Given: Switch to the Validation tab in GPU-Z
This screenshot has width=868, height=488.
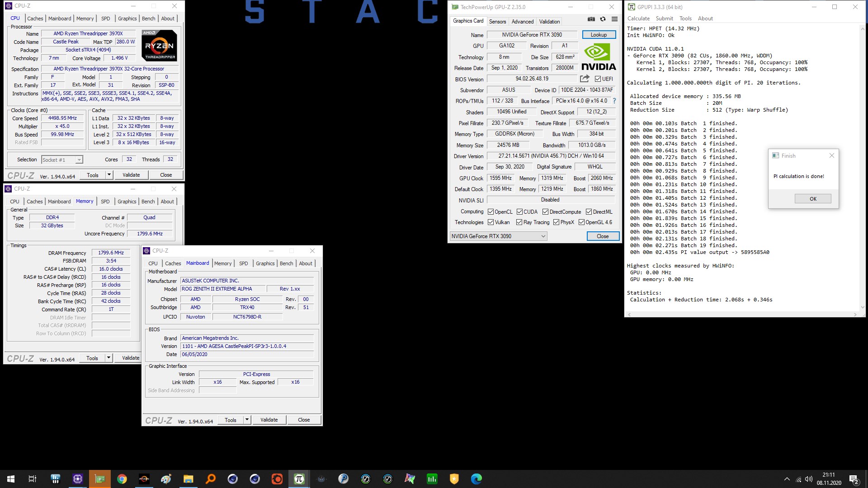Looking at the screenshot, I should [x=549, y=22].
